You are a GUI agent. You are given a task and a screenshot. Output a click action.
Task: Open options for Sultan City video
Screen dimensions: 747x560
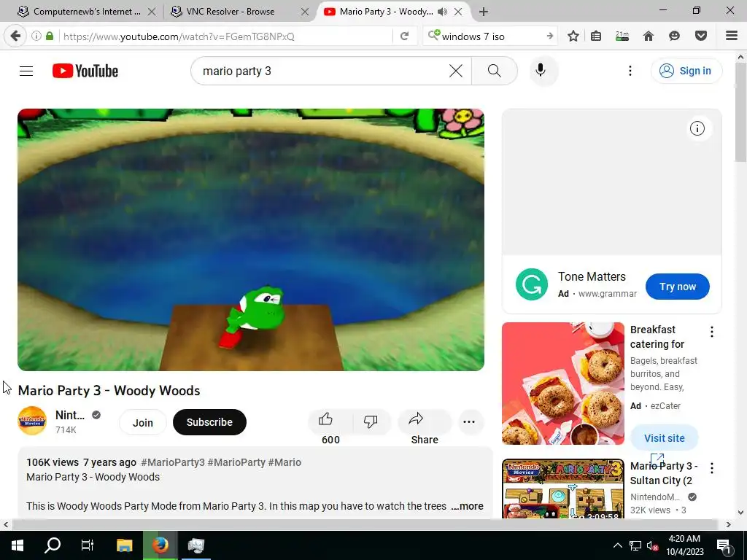click(712, 468)
